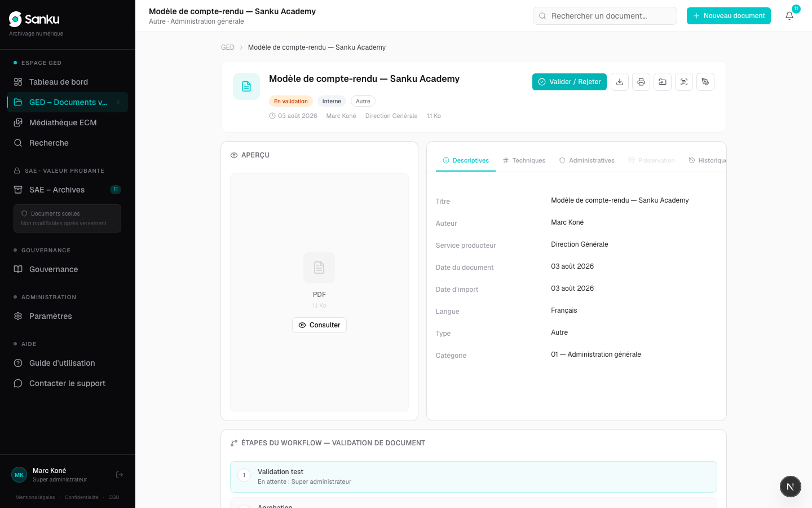Viewport: 812px width, 508px height.
Task: Open Médiathèque ECM
Action: [x=68, y=122]
